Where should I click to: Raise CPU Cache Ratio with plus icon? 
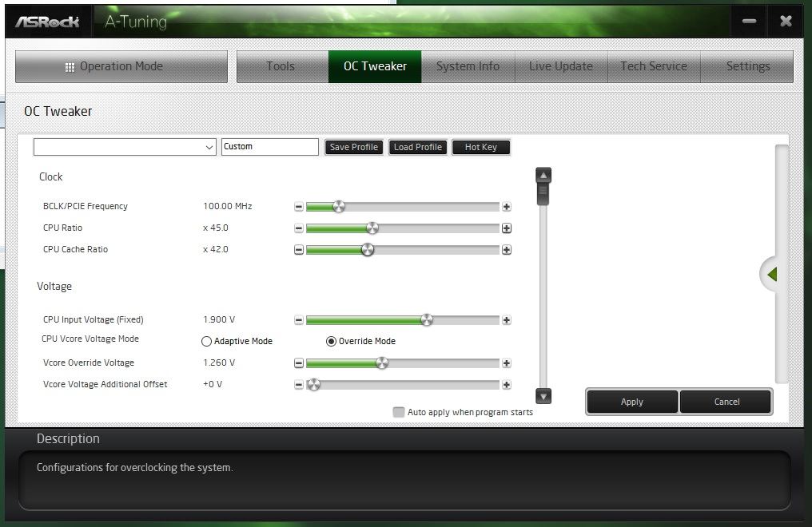click(x=507, y=250)
